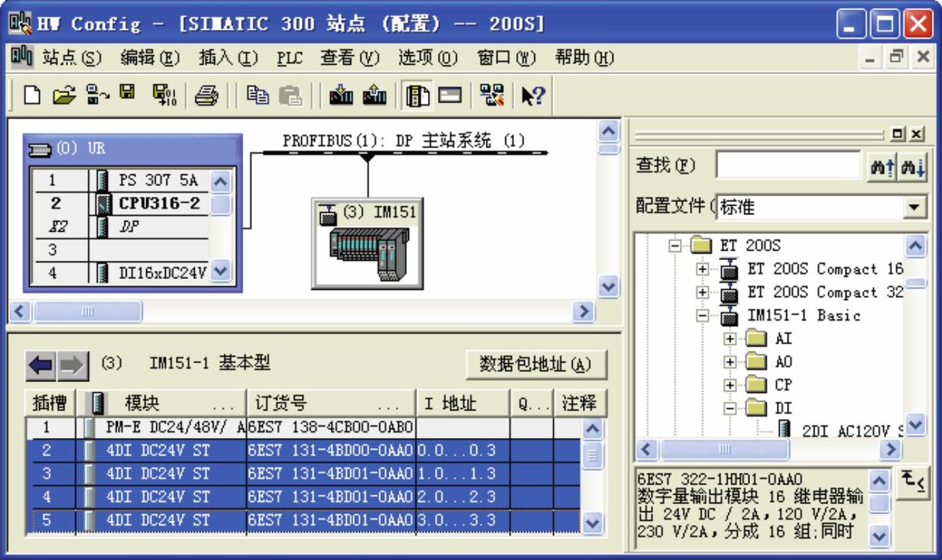Click the catalog tree scroll-up arrow
The height and width of the screenshot is (560, 942).
(916, 246)
